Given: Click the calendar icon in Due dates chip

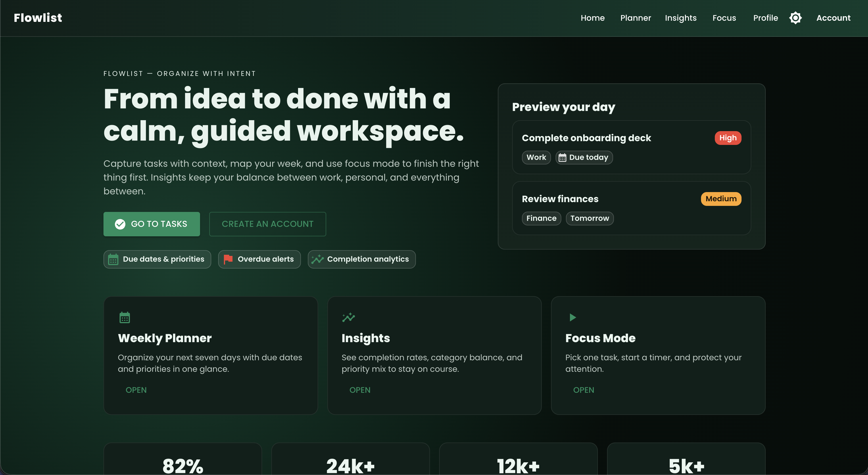Looking at the screenshot, I should point(113,259).
